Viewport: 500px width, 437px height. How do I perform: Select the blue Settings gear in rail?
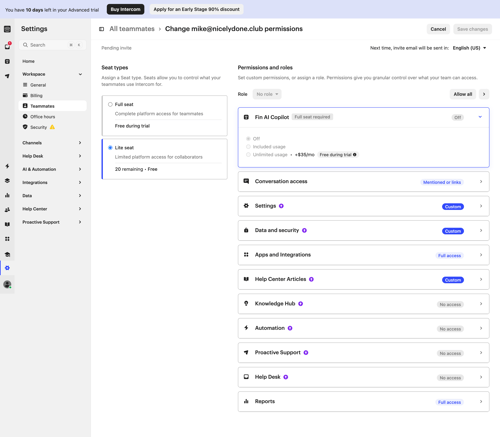(7, 268)
